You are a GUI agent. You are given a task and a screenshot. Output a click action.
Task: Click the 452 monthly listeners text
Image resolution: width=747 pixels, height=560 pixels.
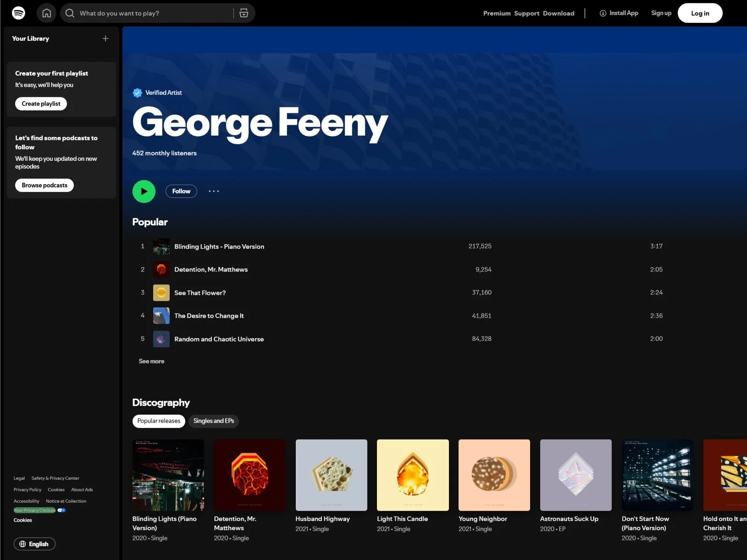[164, 153]
